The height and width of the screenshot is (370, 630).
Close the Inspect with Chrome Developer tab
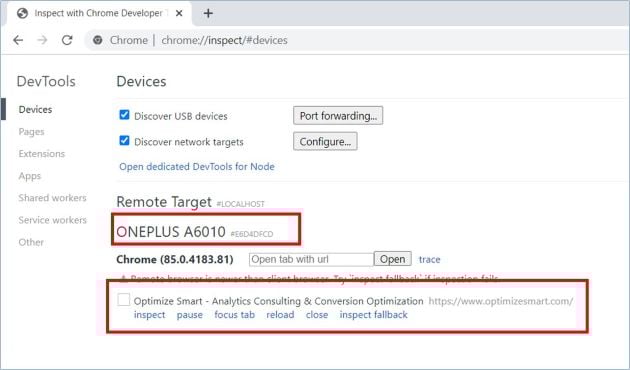pos(179,13)
